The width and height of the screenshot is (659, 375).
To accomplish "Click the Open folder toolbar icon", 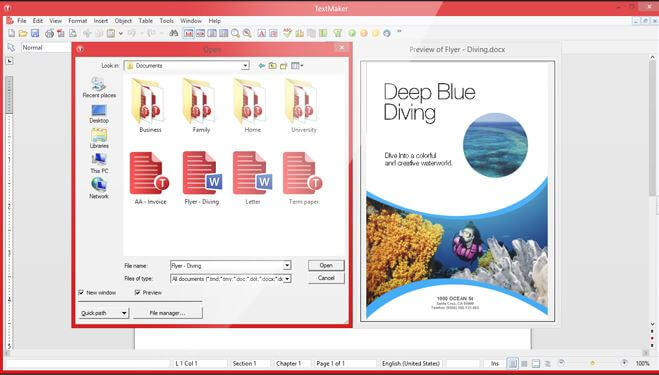I will 23,33.
